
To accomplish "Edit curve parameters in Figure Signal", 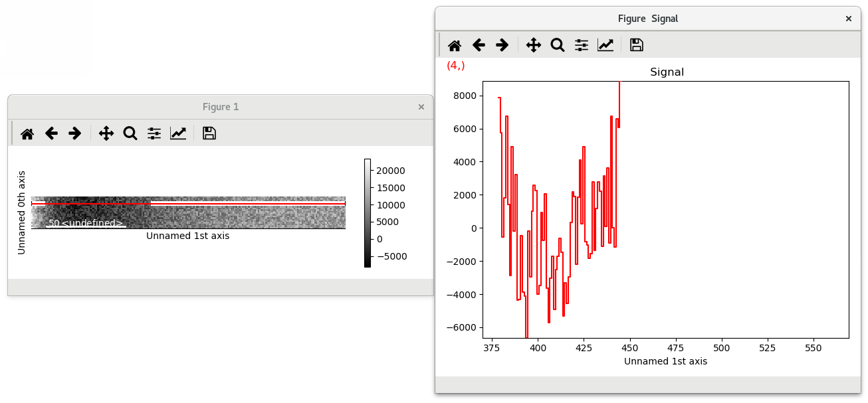I will (x=605, y=44).
